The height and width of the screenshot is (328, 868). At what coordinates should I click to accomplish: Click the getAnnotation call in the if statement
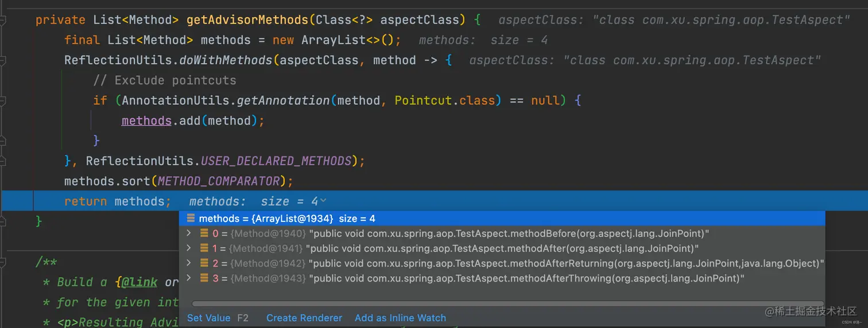283,100
